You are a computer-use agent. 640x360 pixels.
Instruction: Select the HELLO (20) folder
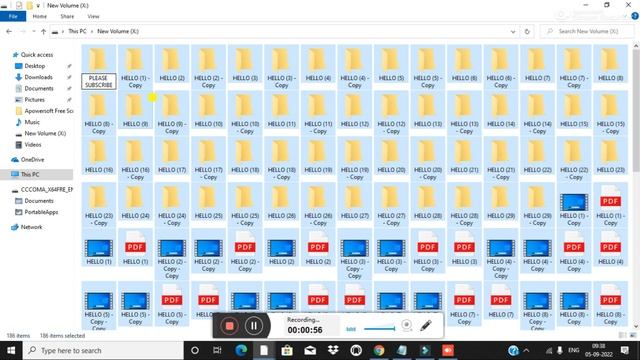click(391, 156)
